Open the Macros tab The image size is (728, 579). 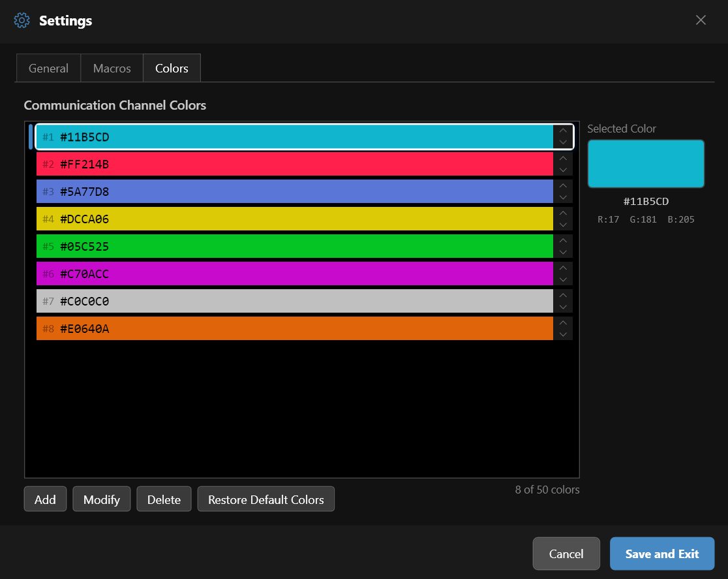tap(112, 69)
